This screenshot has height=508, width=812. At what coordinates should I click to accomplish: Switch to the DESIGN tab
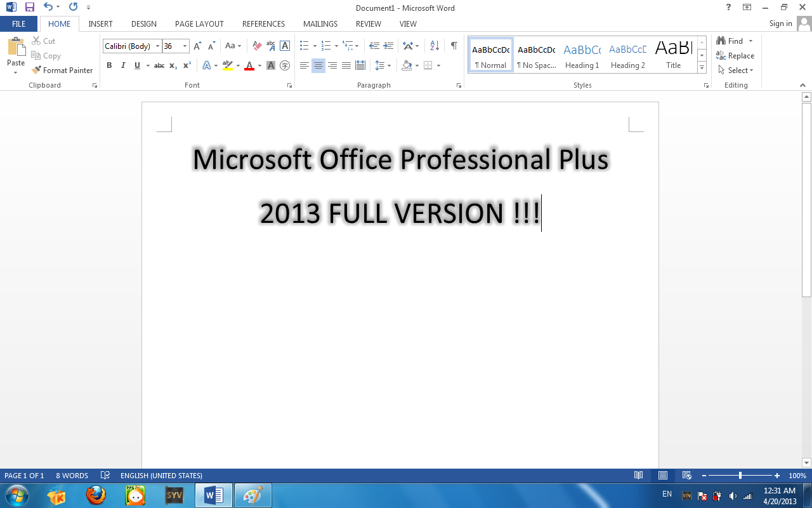pyautogui.click(x=144, y=24)
